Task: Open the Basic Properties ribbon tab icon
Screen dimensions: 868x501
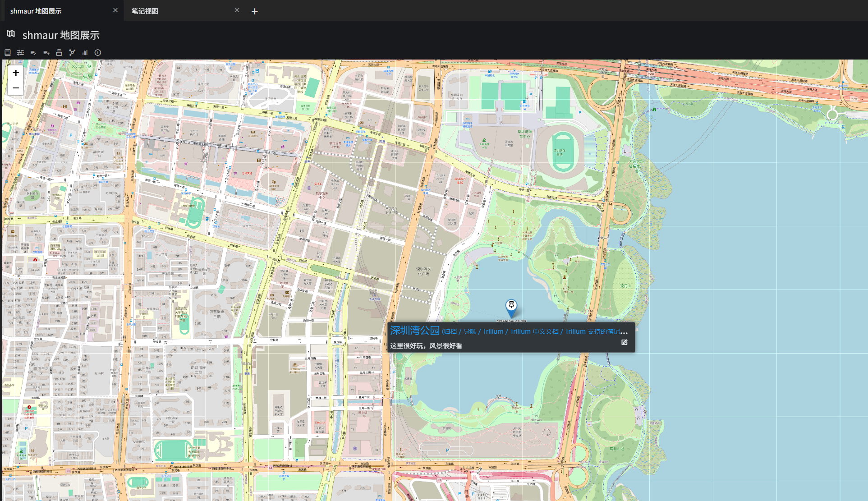Action: [x=20, y=53]
